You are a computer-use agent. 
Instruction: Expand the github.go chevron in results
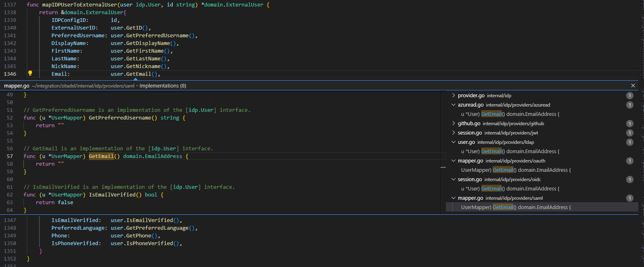coord(453,124)
